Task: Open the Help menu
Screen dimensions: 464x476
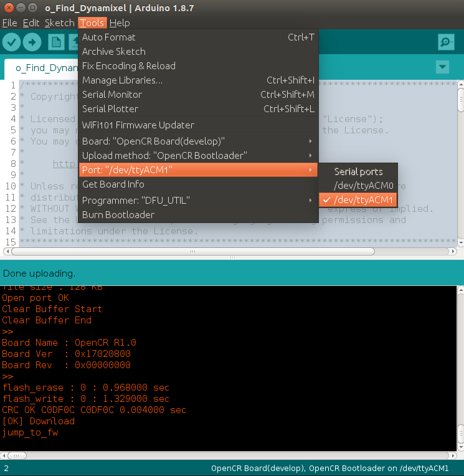Action: pos(120,23)
